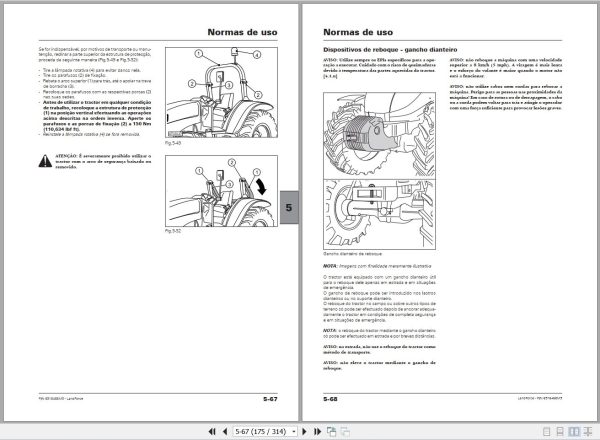Screen dimensions: 600x440
Task: Click Fig.5-52 folded roll bar illustration
Action: (x=222, y=191)
